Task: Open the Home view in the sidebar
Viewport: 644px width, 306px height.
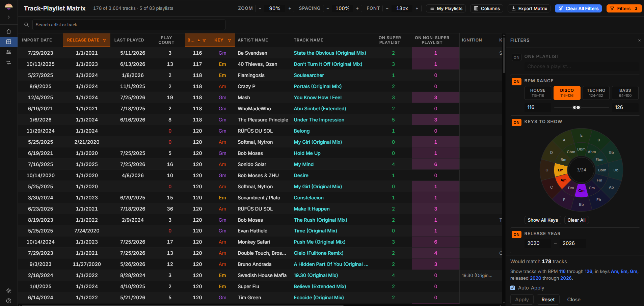Action: point(9,31)
